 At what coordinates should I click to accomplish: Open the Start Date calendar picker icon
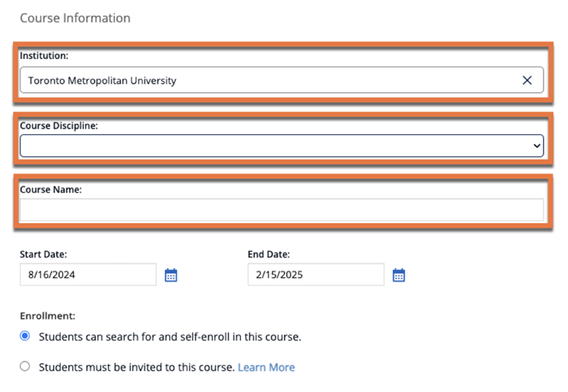tap(170, 275)
